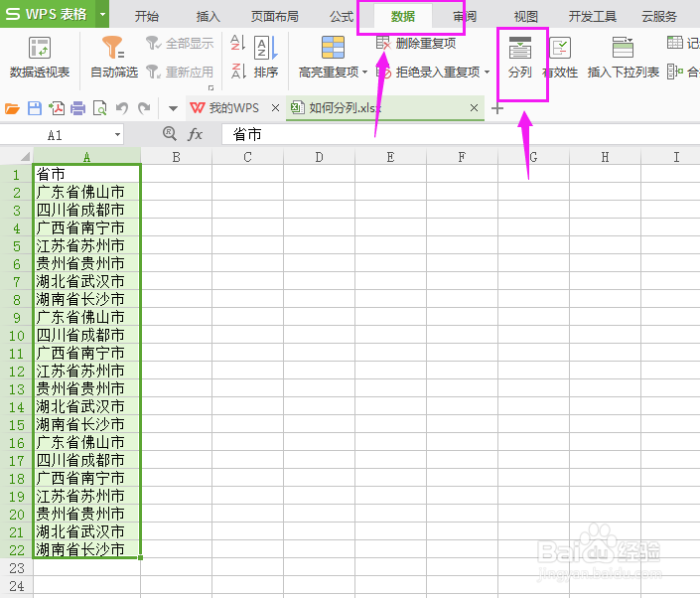Switch to the 云服务 tab
Viewport: 700px width, 598px height.
point(659,17)
